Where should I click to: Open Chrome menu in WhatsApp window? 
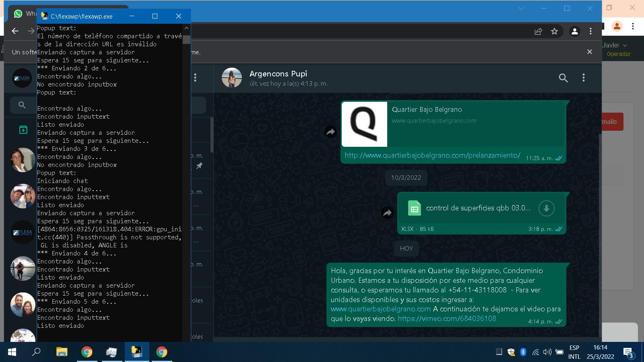click(590, 31)
